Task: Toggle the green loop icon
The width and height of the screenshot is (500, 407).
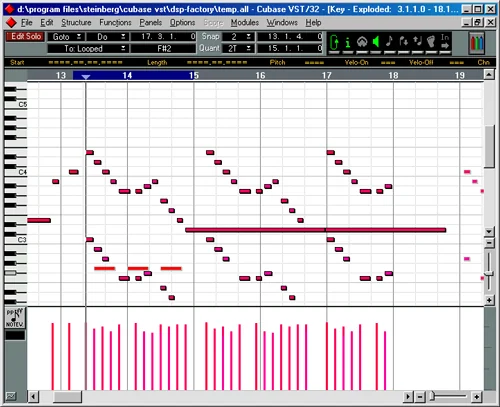Action: pos(334,43)
